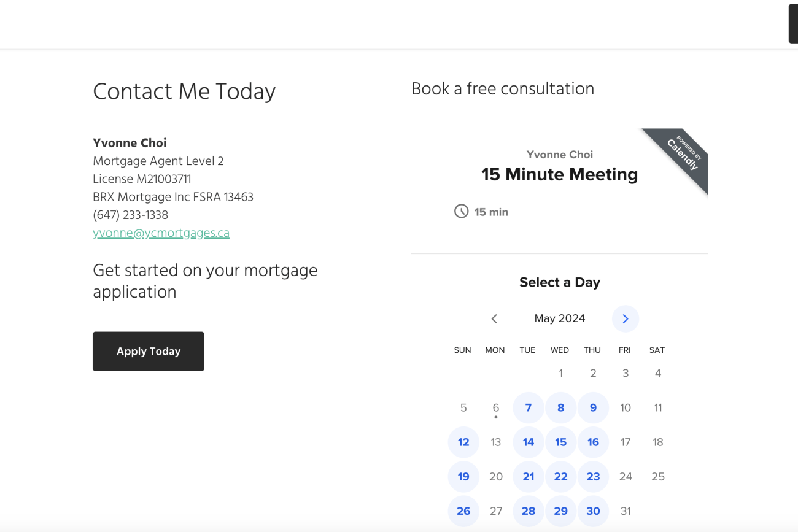This screenshot has width=798, height=532.
Task: Open the yvonne@ycmortgages.ca email link
Action: click(161, 233)
